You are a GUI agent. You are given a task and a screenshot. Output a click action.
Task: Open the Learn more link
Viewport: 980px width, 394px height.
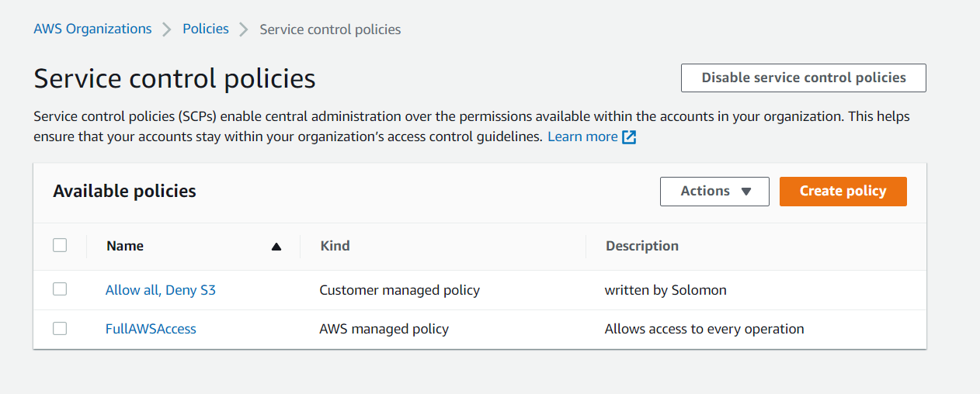coord(582,137)
